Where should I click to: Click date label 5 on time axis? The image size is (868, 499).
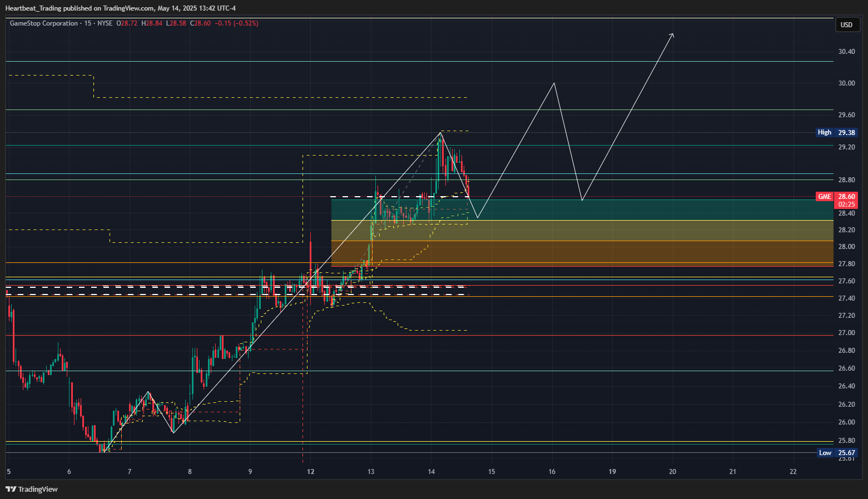point(8,472)
